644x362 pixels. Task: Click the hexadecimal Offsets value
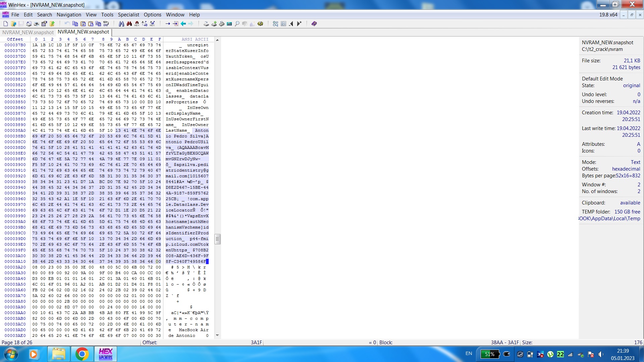tap(626, 169)
